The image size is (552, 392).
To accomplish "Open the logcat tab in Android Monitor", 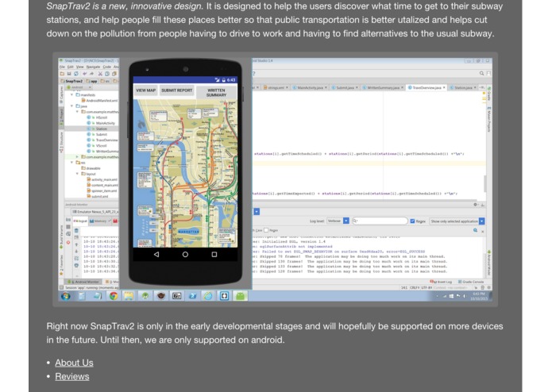I will click(x=80, y=221).
